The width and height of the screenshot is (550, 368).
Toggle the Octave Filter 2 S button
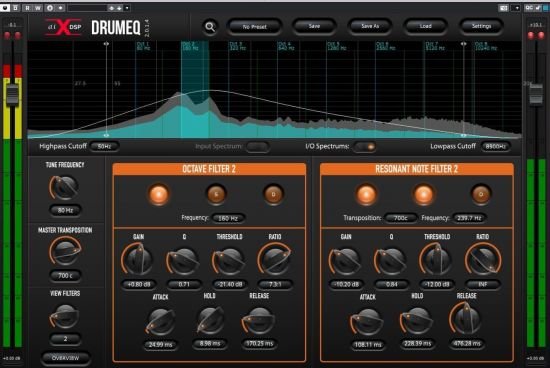tap(216, 194)
